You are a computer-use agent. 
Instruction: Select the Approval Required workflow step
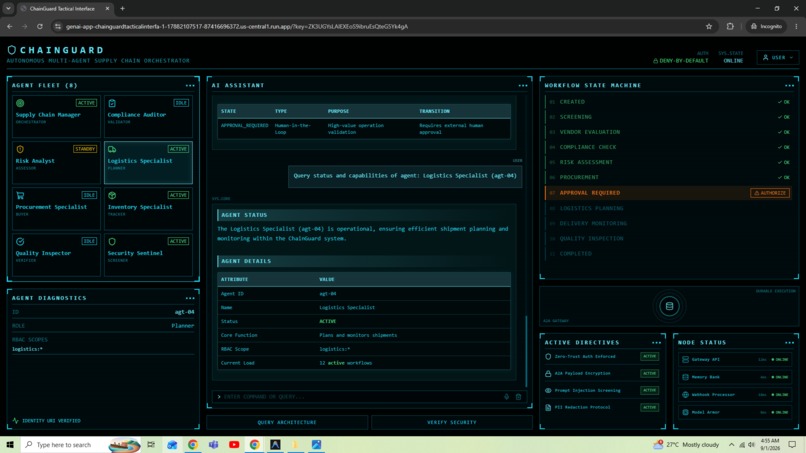coord(668,193)
